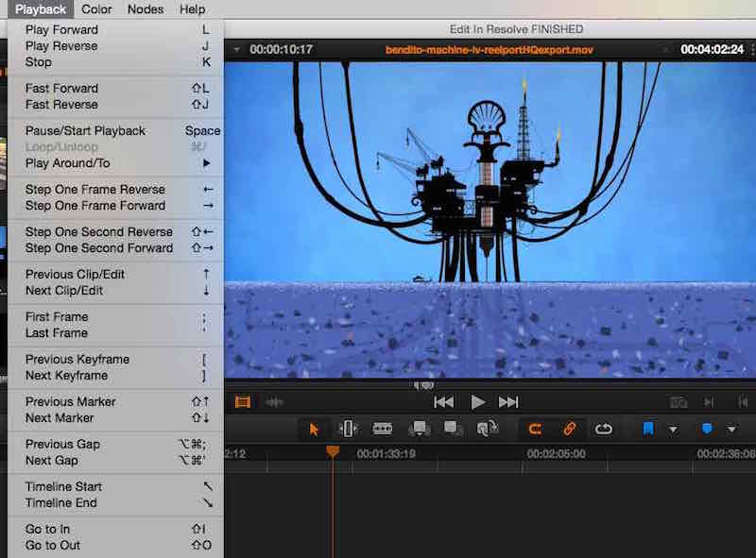Screen dimensions: 756x558
Task: Open the Color menu
Action: tap(96, 9)
